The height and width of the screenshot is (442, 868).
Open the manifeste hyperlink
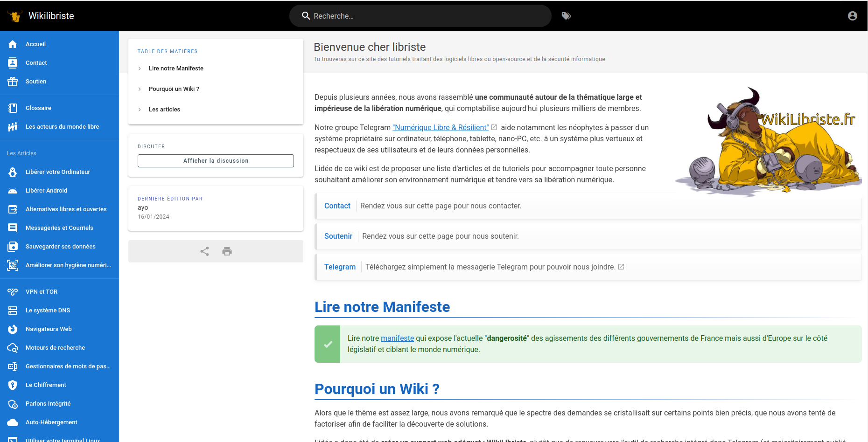click(x=397, y=338)
